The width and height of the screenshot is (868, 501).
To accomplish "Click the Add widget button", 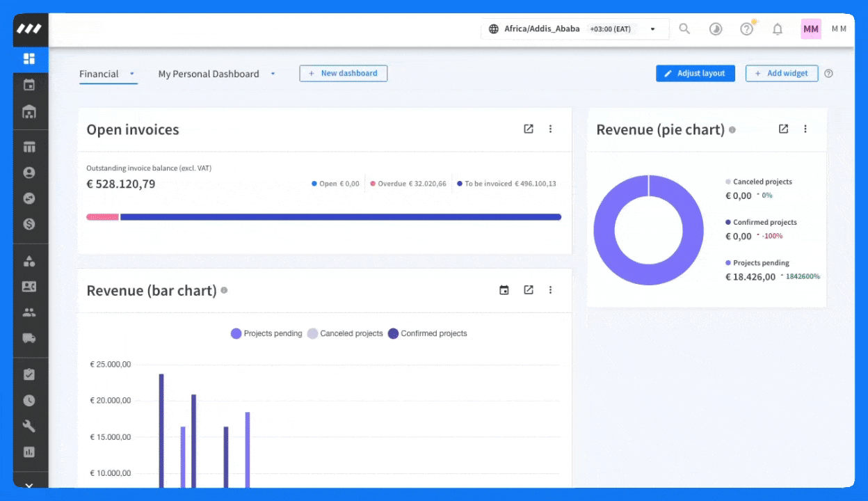I will pyautogui.click(x=781, y=74).
